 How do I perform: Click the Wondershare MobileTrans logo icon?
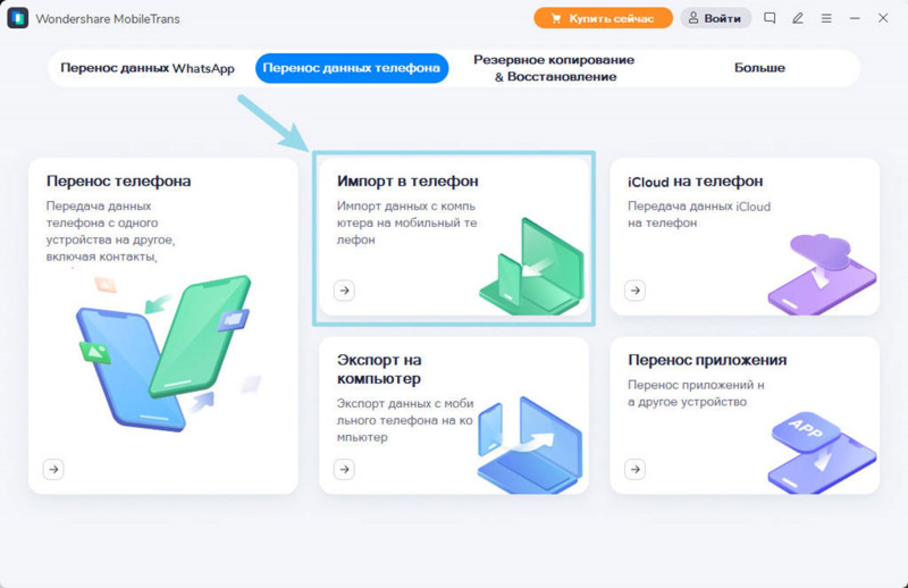[18, 19]
